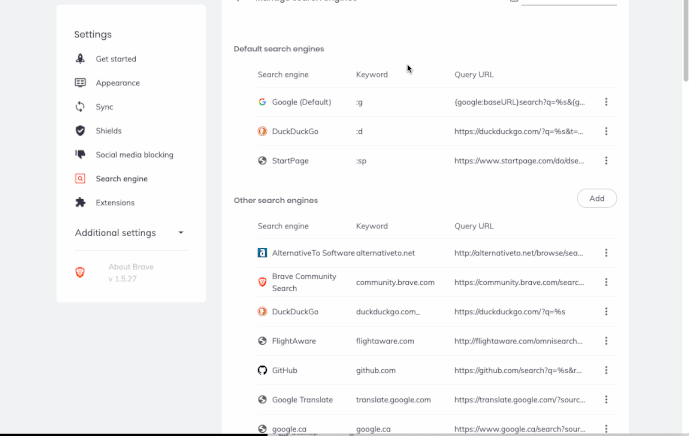Open more actions for duckduckgo.com_ entry
This screenshot has width=689, height=436.
point(606,312)
